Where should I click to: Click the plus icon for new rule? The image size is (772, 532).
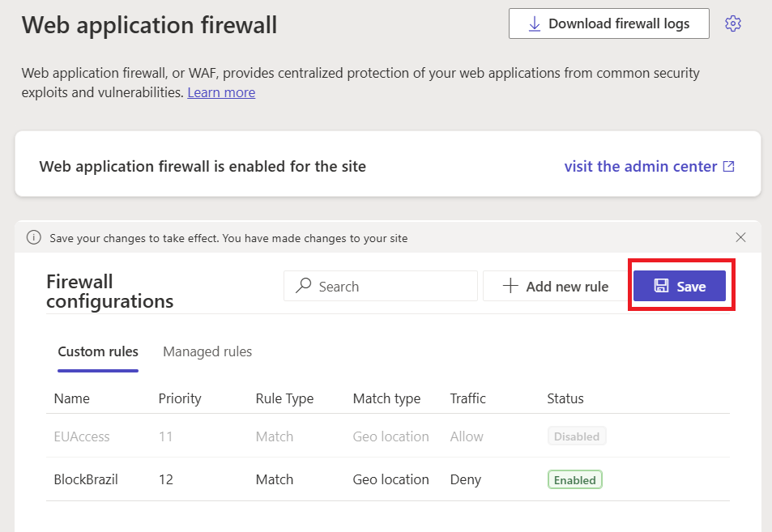click(510, 286)
